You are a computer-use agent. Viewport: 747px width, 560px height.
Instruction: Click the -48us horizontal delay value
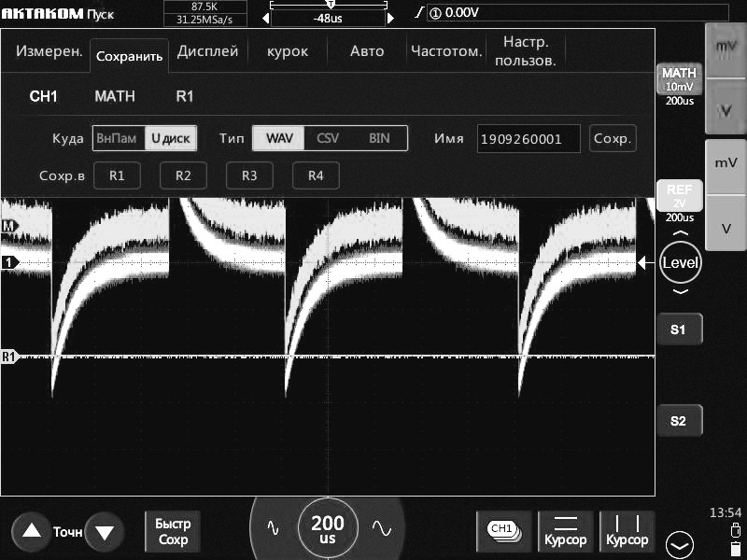pyautogui.click(x=328, y=18)
